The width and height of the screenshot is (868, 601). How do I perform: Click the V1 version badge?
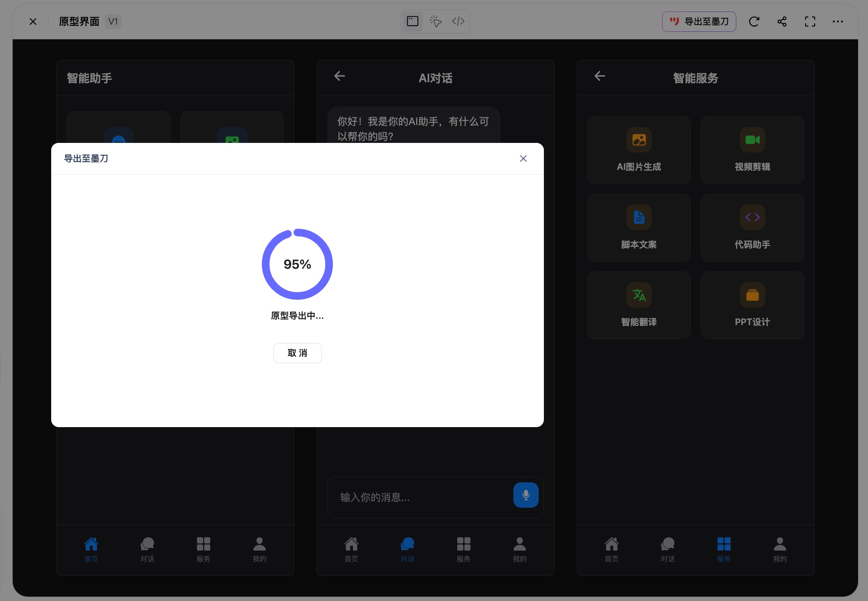tap(113, 21)
